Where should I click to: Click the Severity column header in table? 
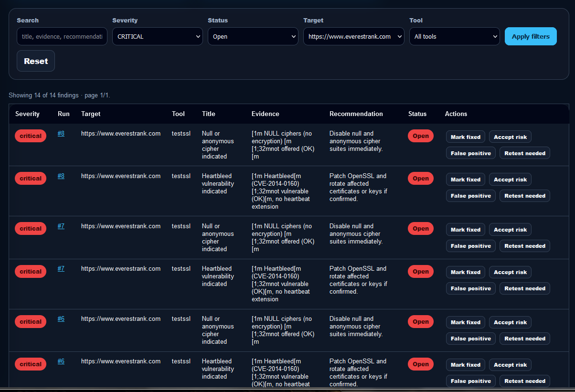pos(27,114)
